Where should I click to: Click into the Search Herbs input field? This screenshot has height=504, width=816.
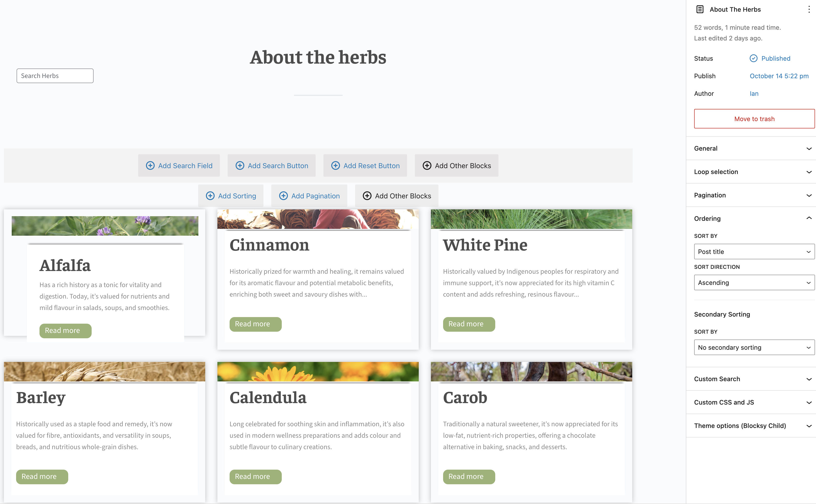(55, 76)
